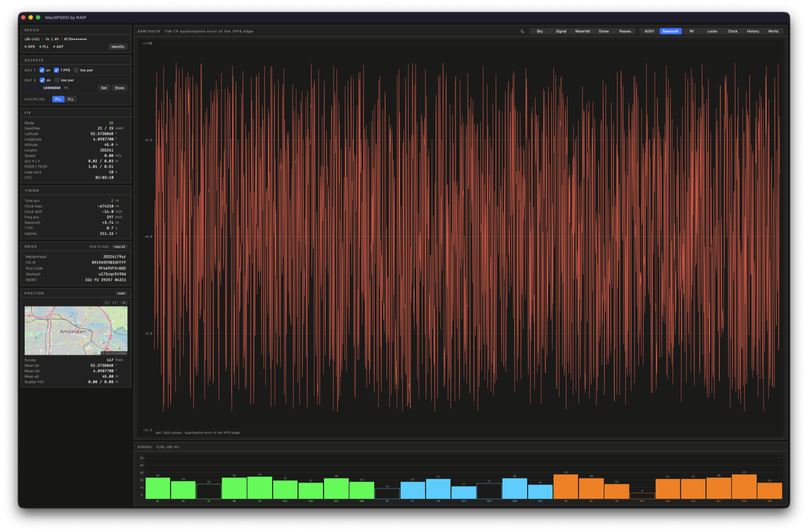Click orange signal bar R24

pyautogui.click(x=770, y=491)
